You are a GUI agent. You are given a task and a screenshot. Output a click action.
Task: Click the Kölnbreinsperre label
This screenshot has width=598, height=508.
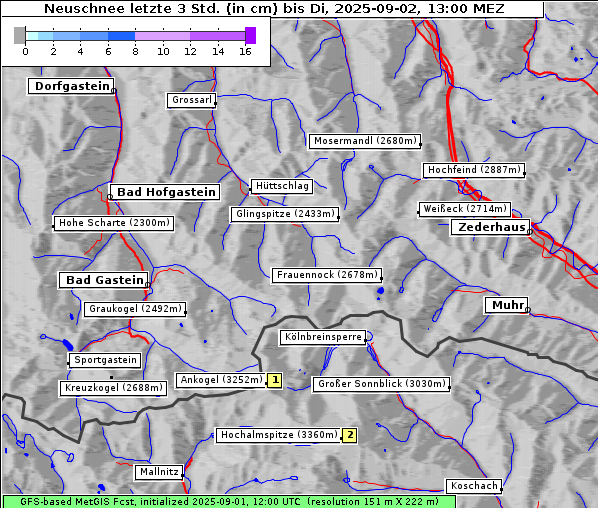tap(323, 338)
